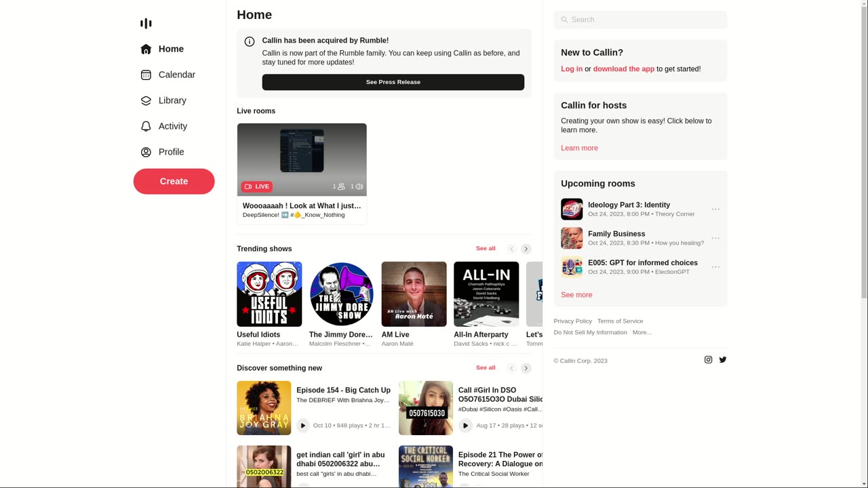The image size is (868, 488).
Task: Open the Activity bell icon
Action: coord(146,126)
